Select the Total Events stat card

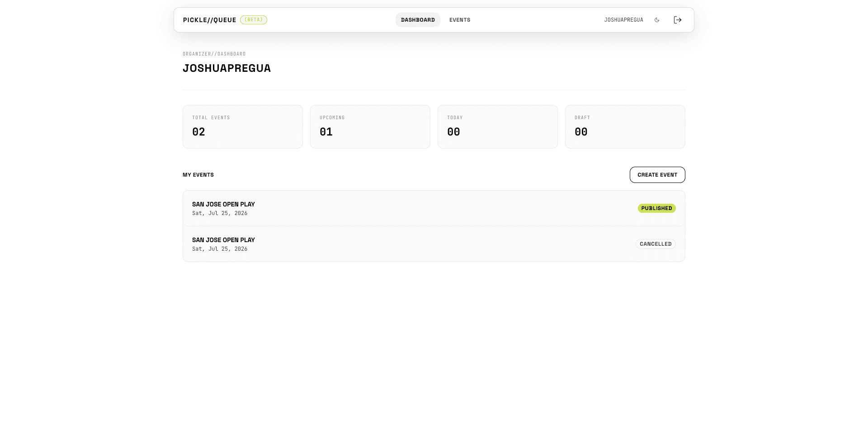tap(243, 126)
